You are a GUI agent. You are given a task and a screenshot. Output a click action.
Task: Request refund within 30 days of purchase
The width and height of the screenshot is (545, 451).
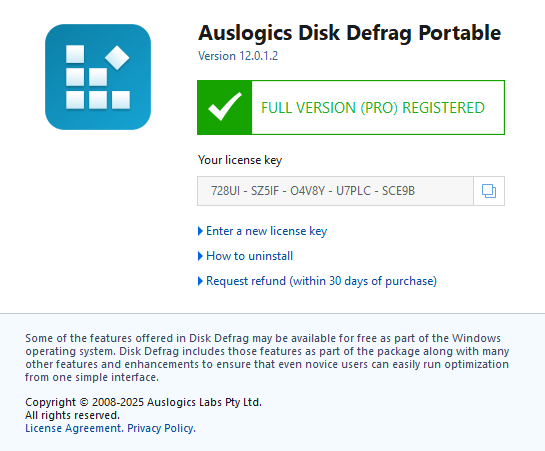pyautogui.click(x=322, y=281)
